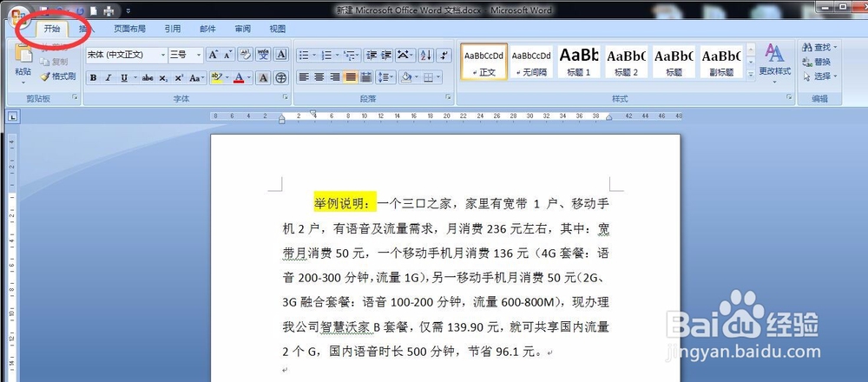Toggle Italic formatting
This screenshot has height=382, width=868.
pos(108,78)
